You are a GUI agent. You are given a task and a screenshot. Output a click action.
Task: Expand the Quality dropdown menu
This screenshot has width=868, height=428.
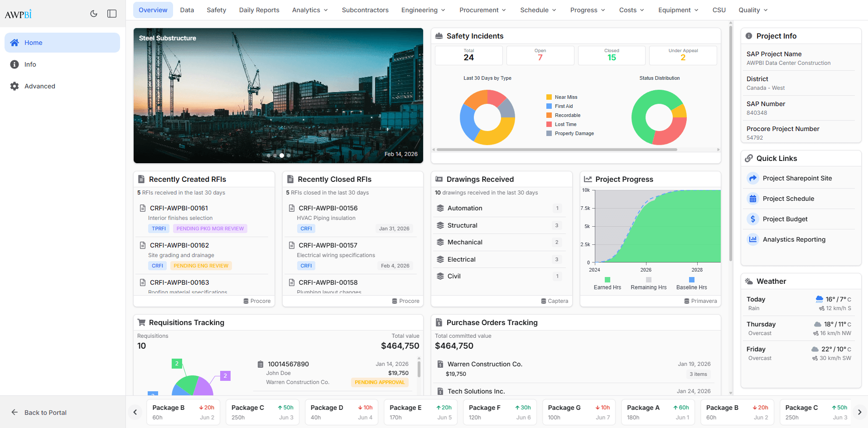tap(753, 10)
